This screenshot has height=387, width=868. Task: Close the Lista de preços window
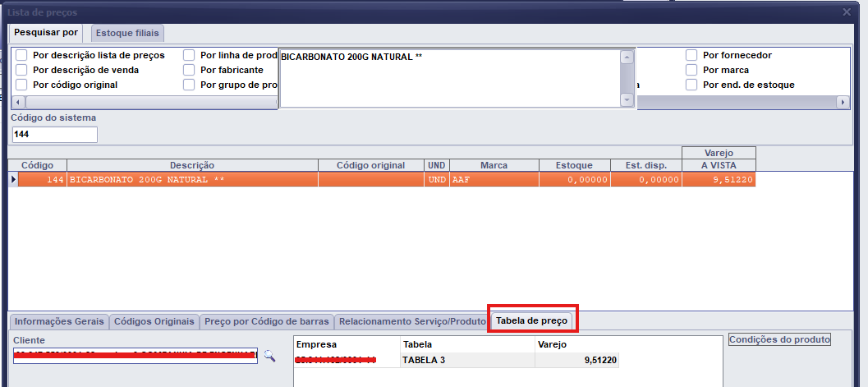click(847, 12)
